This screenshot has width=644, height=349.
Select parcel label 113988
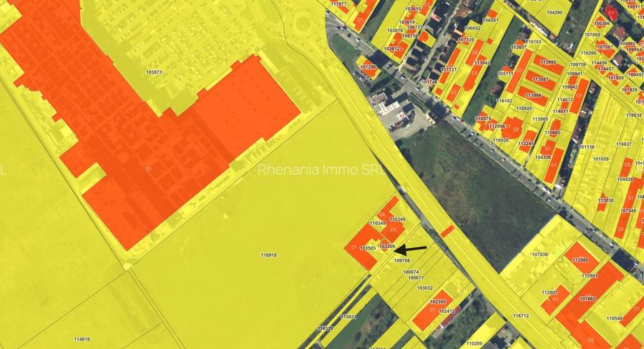pyautogui.click(x=548, y=62)
